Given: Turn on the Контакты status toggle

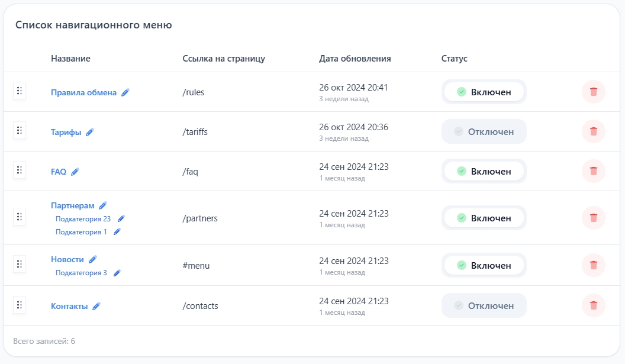Looking at the screenshot, I should 484,305.
